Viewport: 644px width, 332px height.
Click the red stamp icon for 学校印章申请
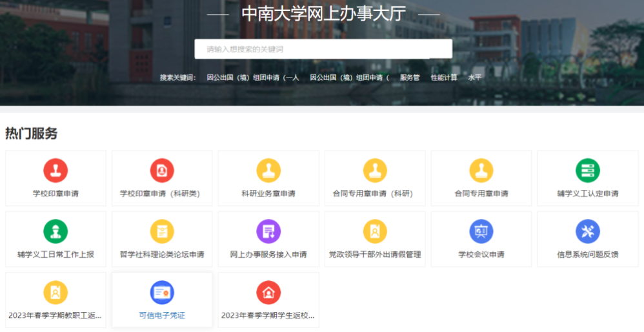(55, 171)
